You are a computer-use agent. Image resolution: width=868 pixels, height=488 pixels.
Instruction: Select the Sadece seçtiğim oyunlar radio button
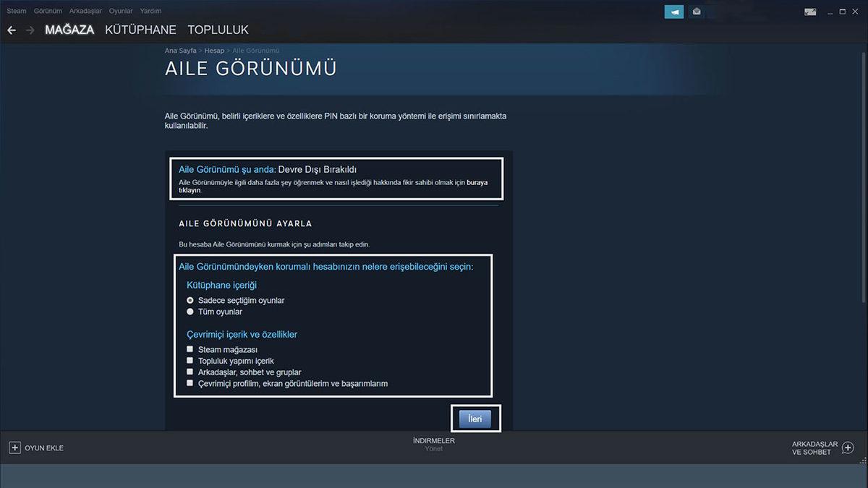pos(190,299)
